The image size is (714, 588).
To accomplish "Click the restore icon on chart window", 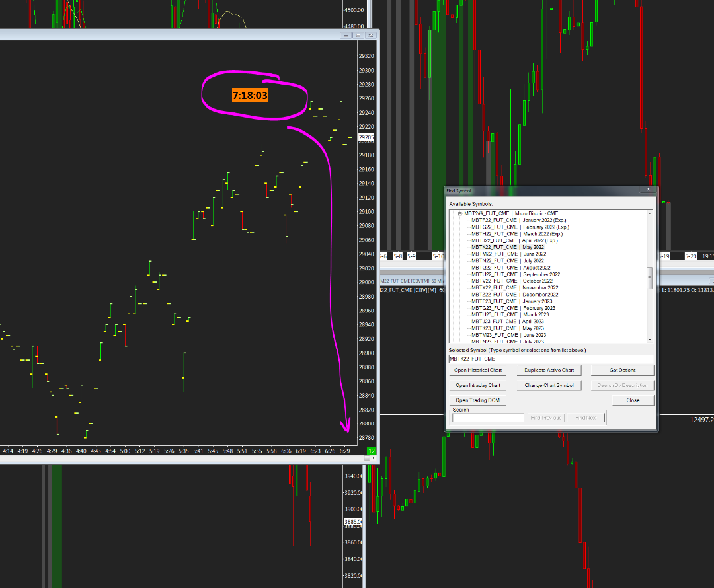I will [358, 35].
